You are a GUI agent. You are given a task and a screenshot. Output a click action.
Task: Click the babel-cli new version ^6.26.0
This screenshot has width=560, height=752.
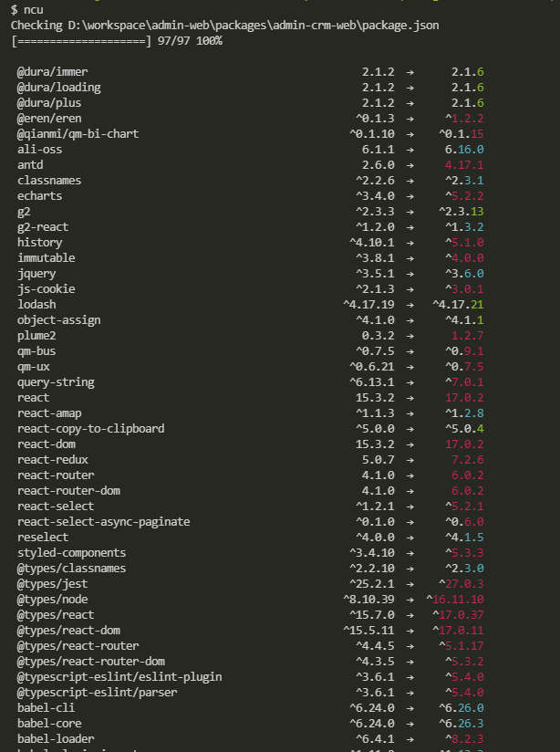(461, 708)
